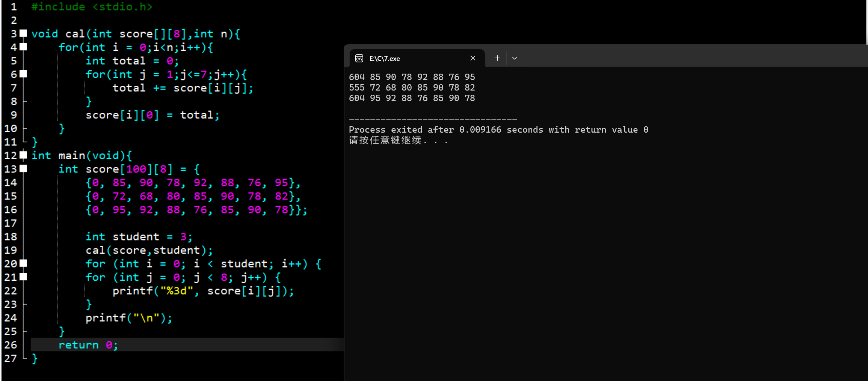The height and width of the screenshot is (381, 868).
Task: Close the E:\C\7.exe terminal tab
Action: 473,58
